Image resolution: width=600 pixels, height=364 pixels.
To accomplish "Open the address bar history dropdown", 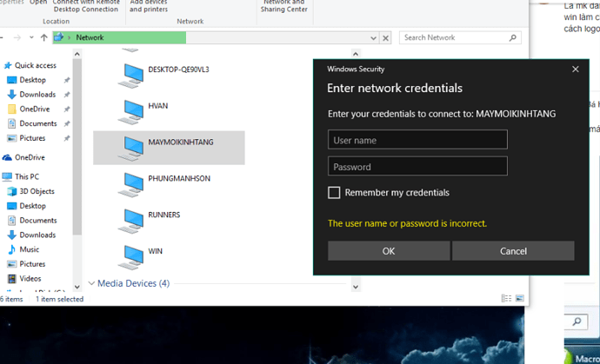I will tap(374, 38).
